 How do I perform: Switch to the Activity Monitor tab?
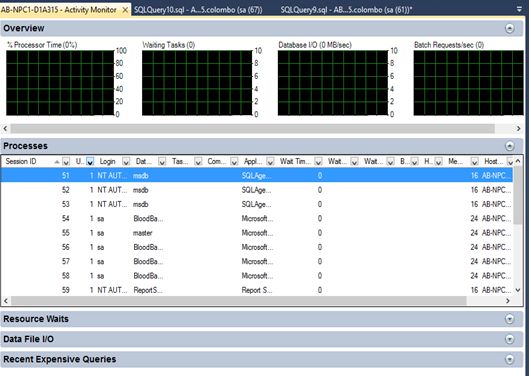(59, 10)
